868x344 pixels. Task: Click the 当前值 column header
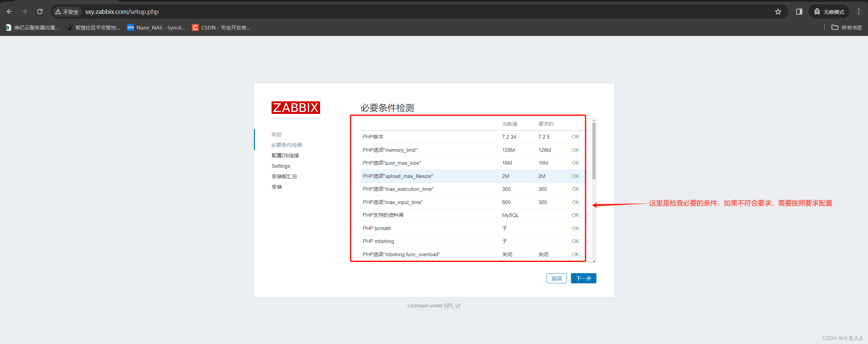click(510, 124)
